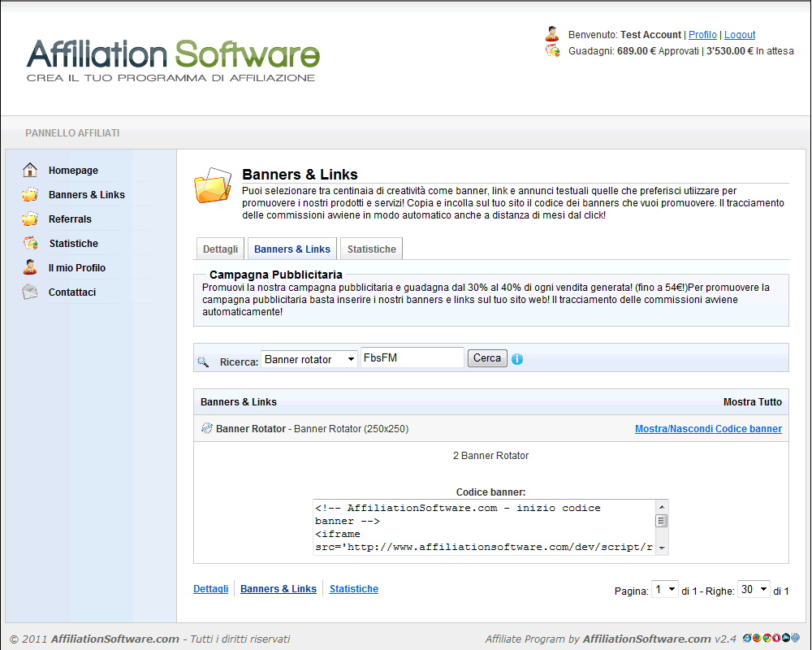This screenshot has width=812, height=650.
Task: Click AffiliationSoftware.com link in footer right
Action: click(647, 639)
